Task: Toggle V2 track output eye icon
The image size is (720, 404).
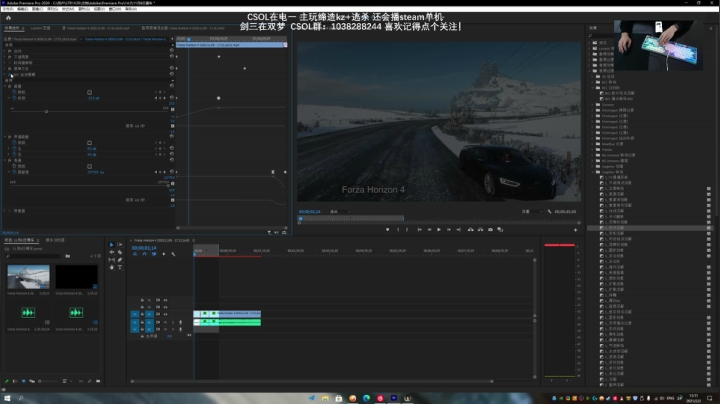Action: [165, 307]
